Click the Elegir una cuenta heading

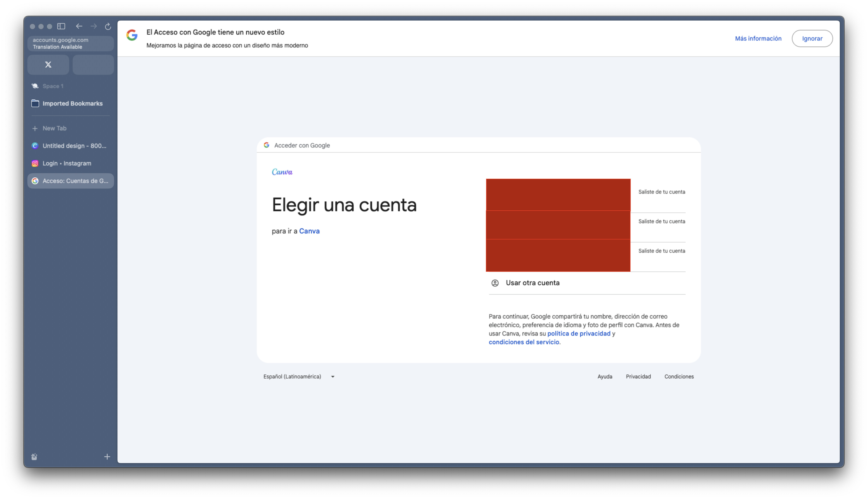click(344, 205)
